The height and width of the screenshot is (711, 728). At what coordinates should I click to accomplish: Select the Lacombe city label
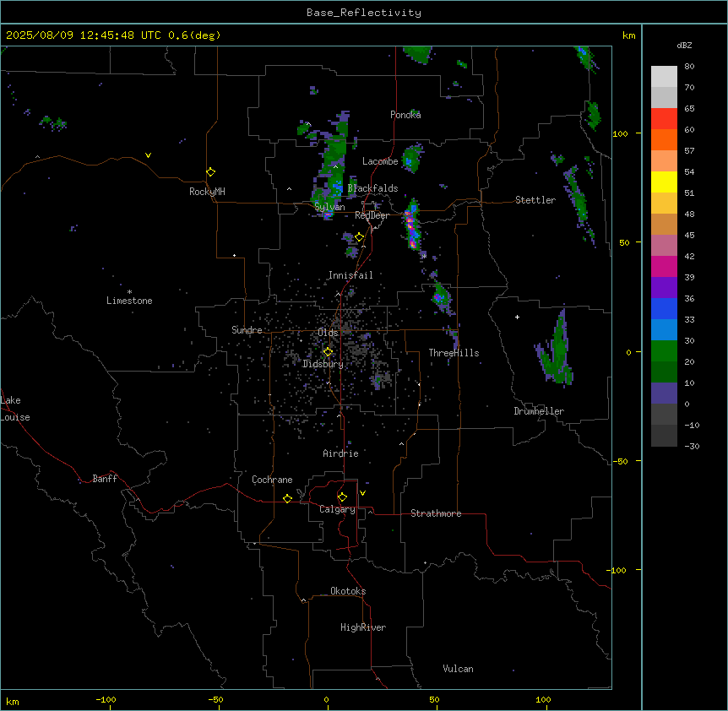click(380, 161)
